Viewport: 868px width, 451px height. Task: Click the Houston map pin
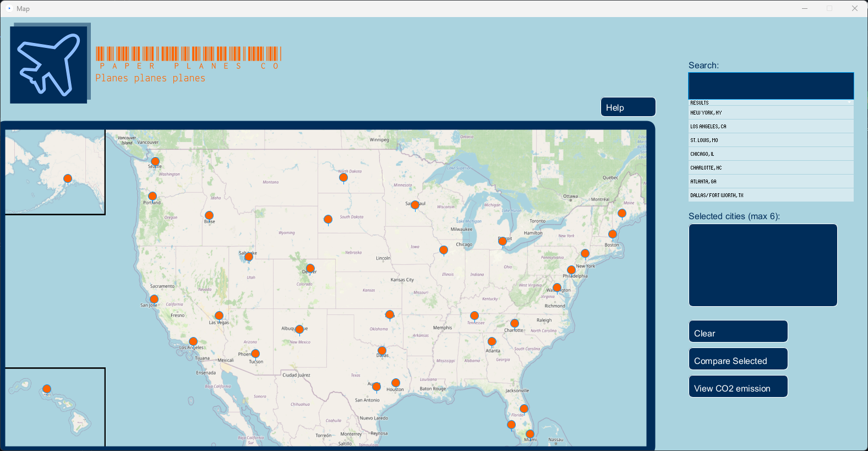(x=396, y=383)
